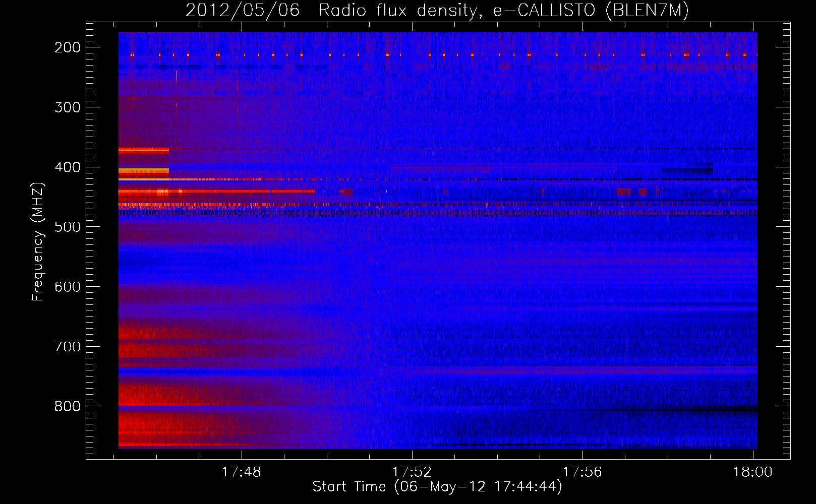816x504 pixels.
Task: Click the 18:00 time tick label
Action: (x=753, y=472)
